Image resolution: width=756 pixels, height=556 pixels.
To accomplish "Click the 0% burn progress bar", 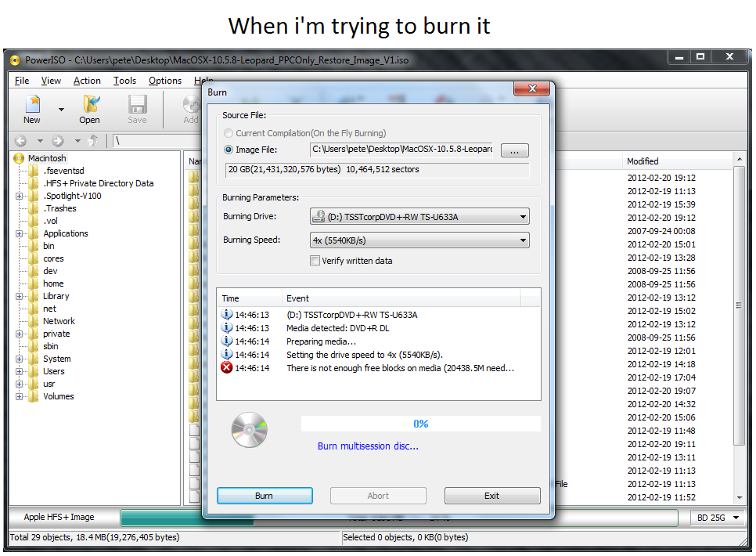I will pyautogui.click(x=420, y=424).
